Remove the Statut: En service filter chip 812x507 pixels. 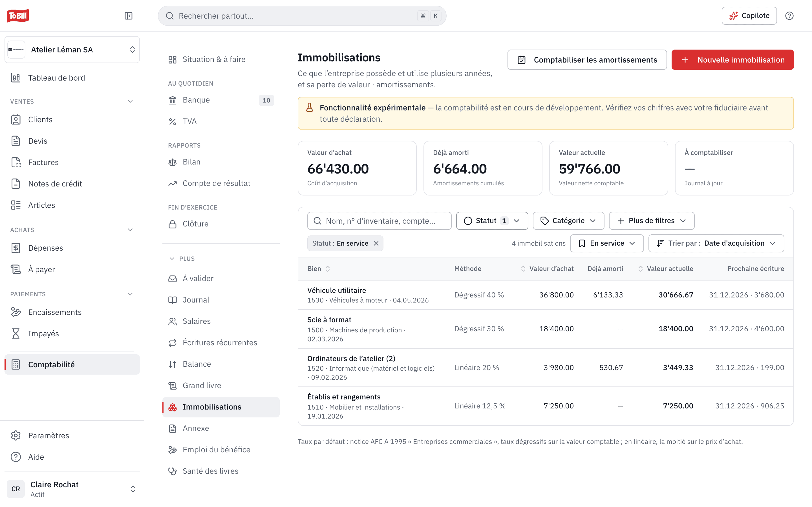tap(376, 243)
